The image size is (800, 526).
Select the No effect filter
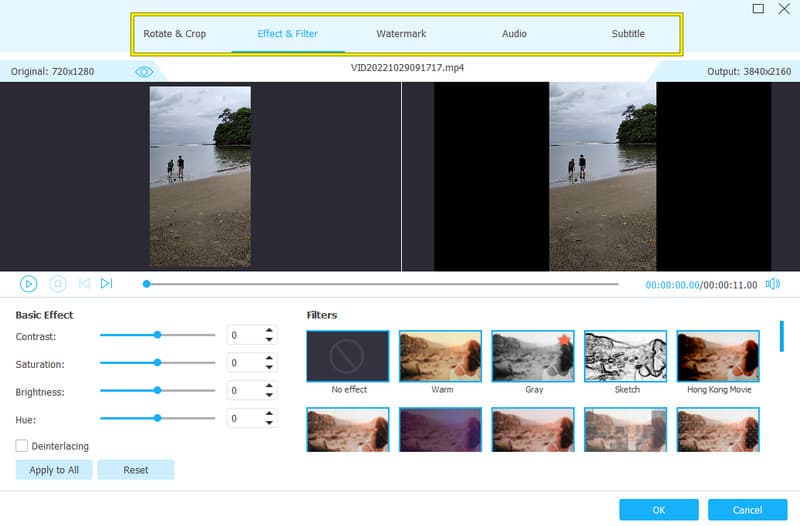coord(348,357)
